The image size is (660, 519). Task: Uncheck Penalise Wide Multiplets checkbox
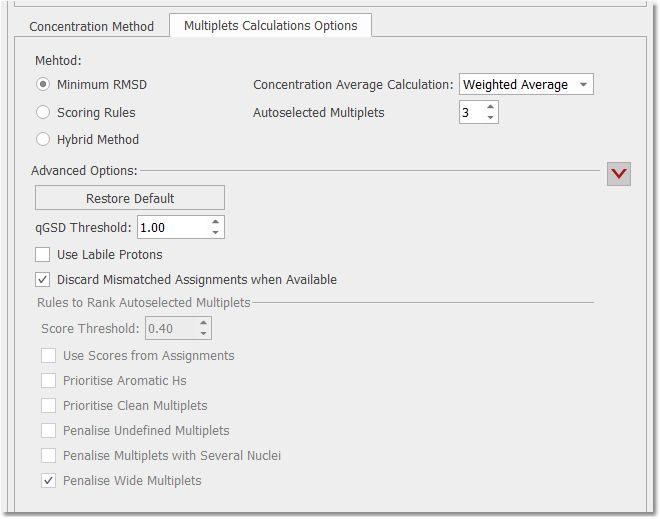pyautogui.click(x=48, y=480)
